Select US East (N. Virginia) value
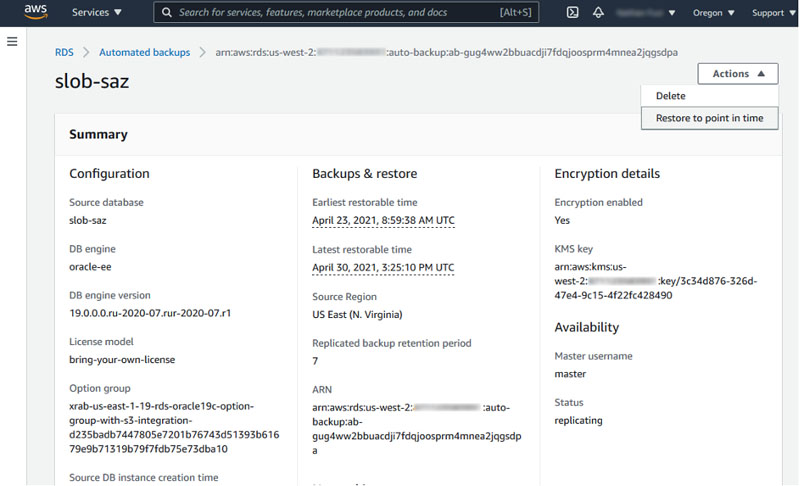Screen dimensions: 800x486 357,315
